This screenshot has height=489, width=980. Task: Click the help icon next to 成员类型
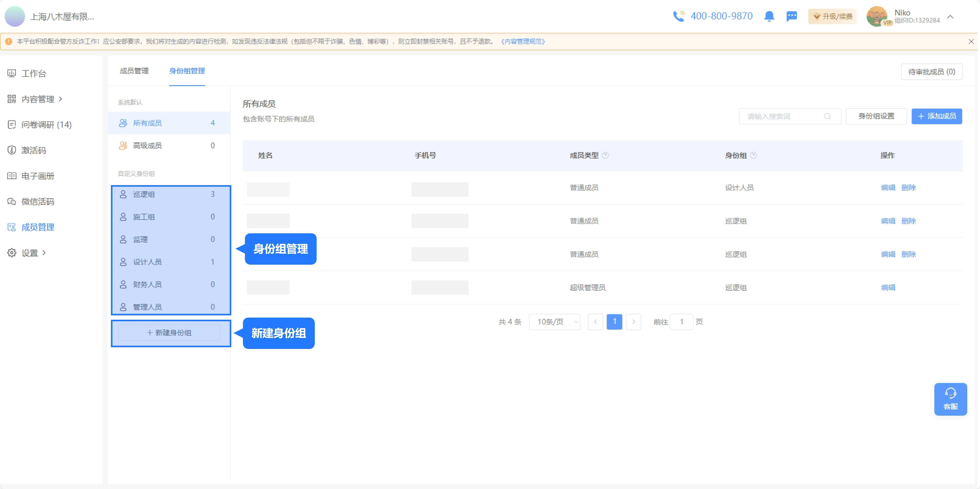pyautogui.click(x=605, y=155)
